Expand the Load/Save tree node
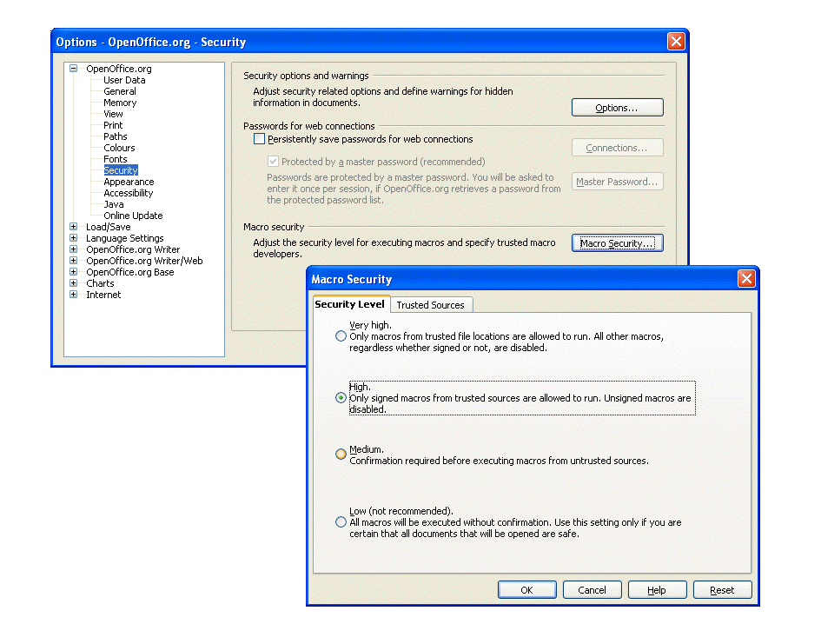The width and height of the screenshot is (821, 644). [x=74, y=227]
